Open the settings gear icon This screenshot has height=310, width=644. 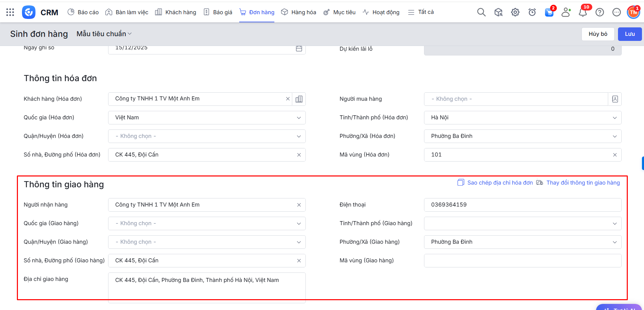click(x=515, y=12)
